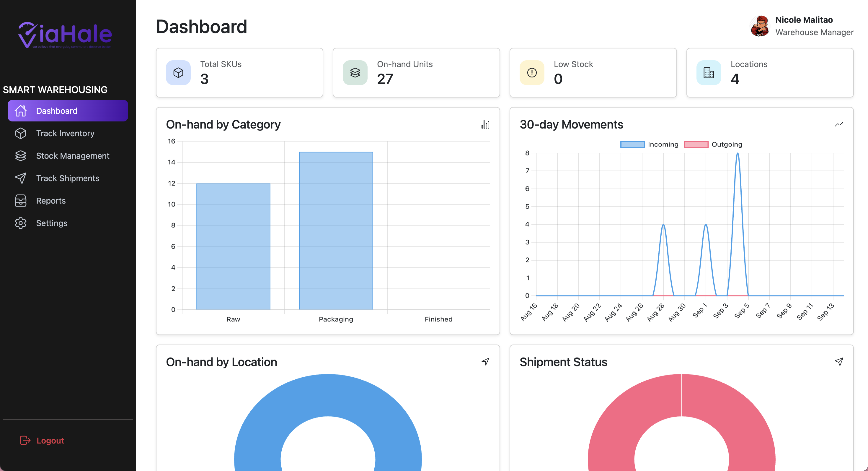Click the Logout button

(x=42, y=440)
